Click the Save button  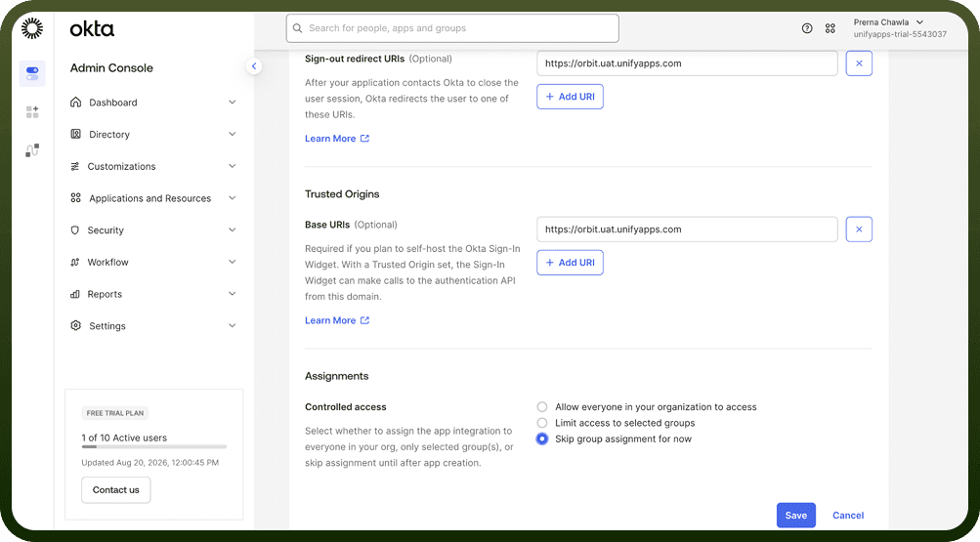795,516
